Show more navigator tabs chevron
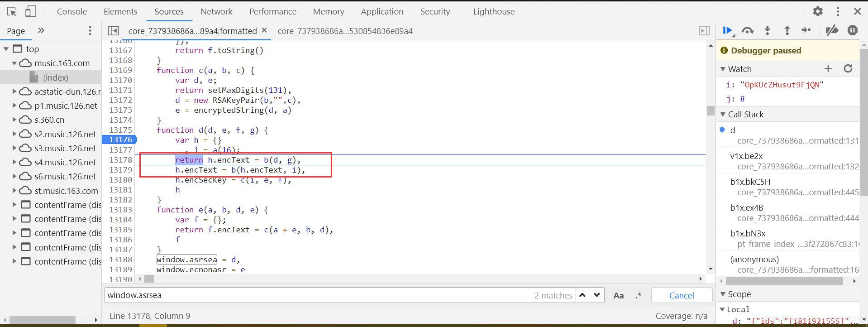The image size is (868, 327). [41, 30]
